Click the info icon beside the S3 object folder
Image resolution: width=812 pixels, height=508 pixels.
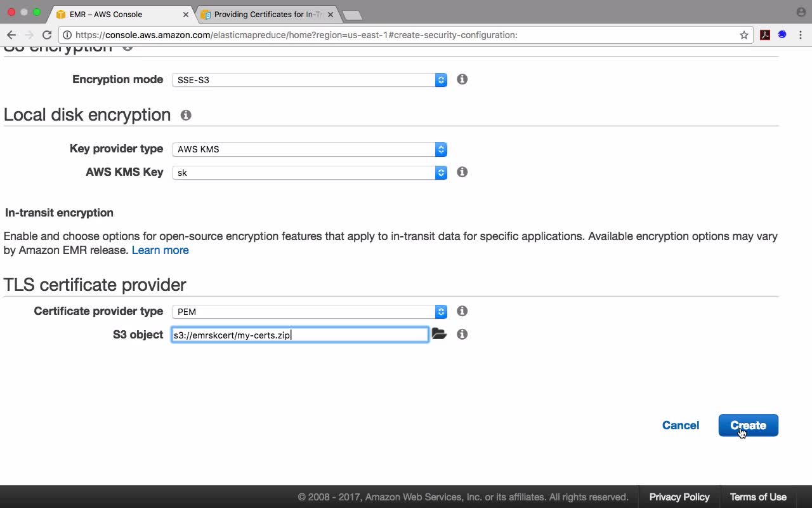pyautogui.click(x=462, y=334)
